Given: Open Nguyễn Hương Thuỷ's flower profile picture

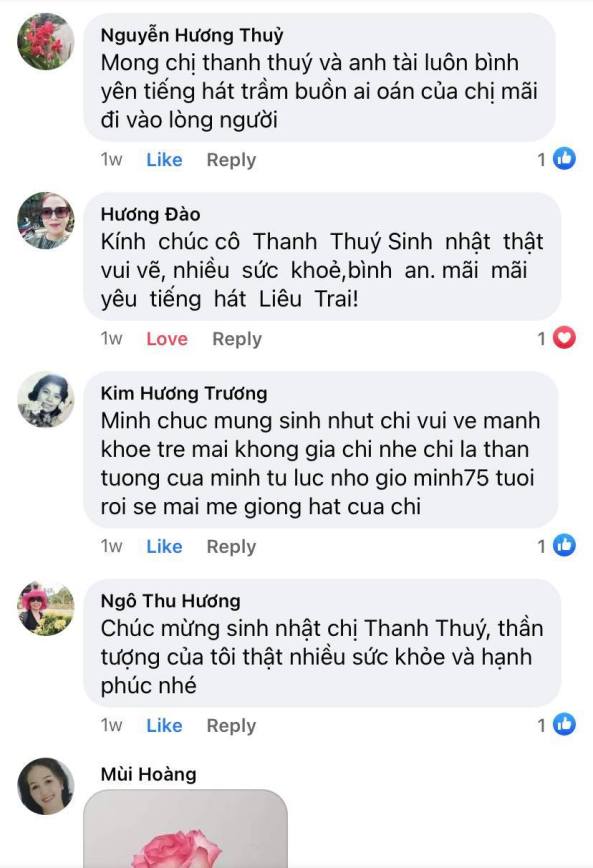Looking at the screenshot, I should [46, 42].
